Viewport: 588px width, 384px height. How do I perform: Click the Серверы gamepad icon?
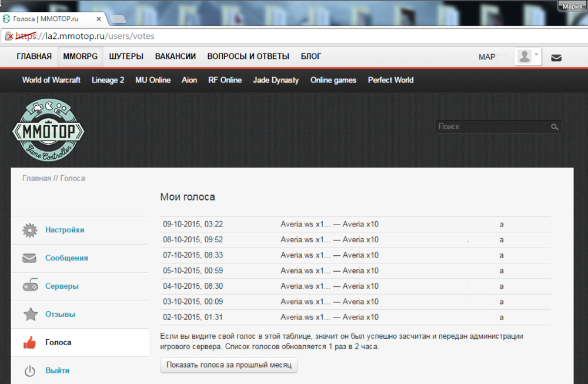click(29, 286)
